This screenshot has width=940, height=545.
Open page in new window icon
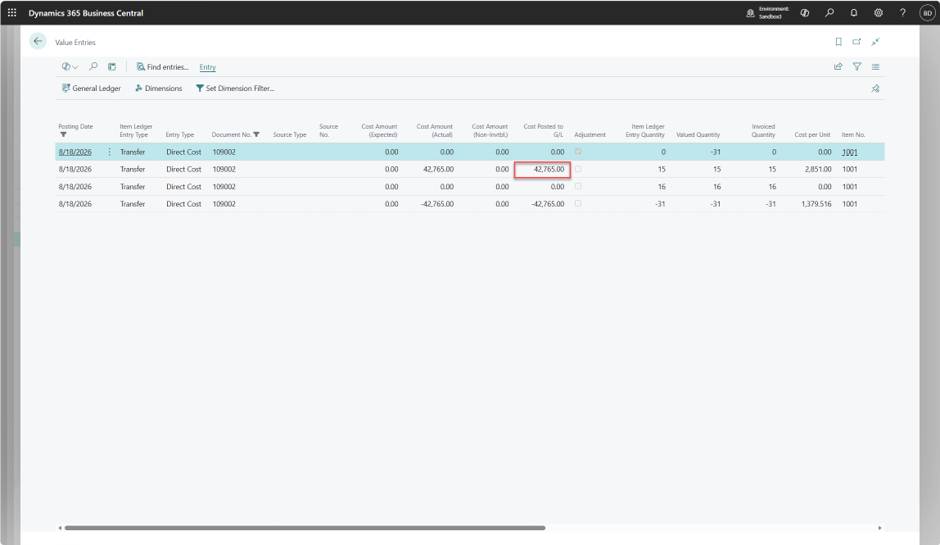pos(857,41)
